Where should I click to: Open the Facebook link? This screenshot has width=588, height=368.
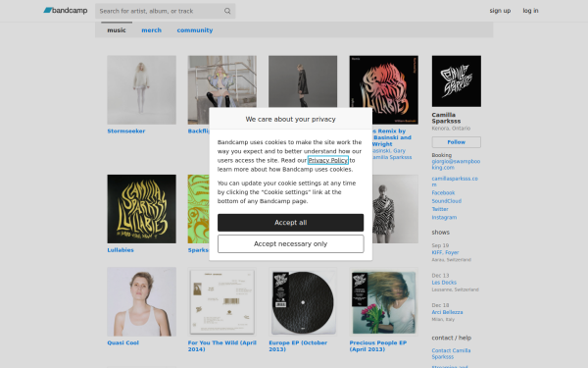click(x=443, y=192)
